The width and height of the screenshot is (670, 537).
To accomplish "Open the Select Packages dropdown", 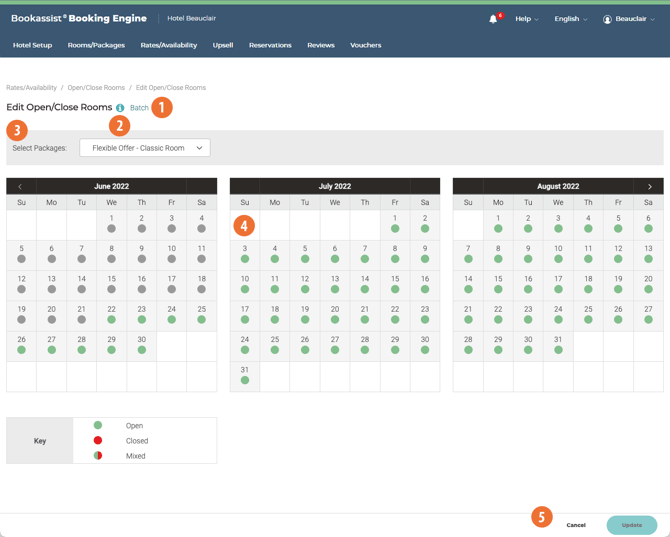I will [x=145, y=148].
